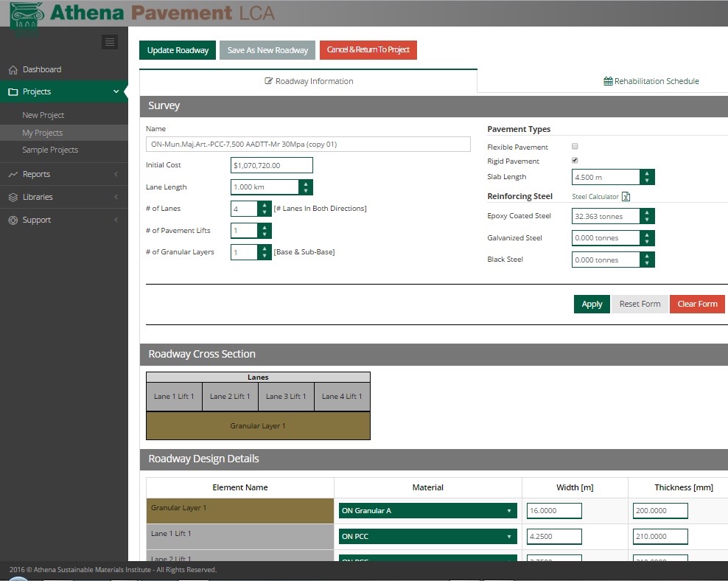Click the Granular Layer 1 brown block
Image resolution: width=728 pixels, height=581 pixels.
point(258,426)
